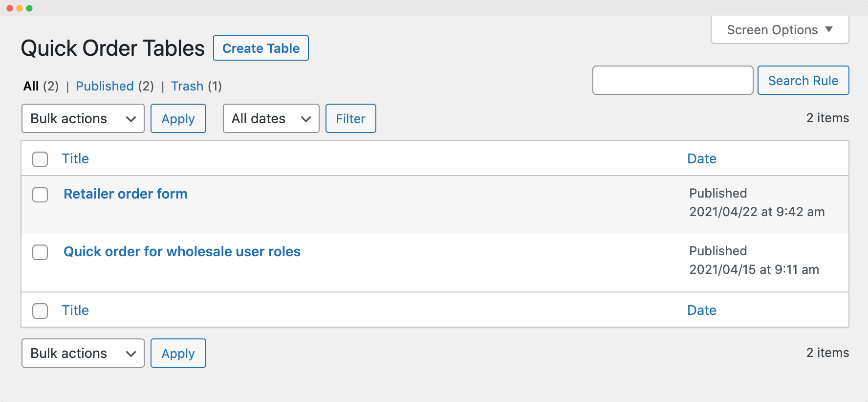Open the top Bulk actions dropdown
This screenshot has height=402, width=868.
(x=83, y=118)
